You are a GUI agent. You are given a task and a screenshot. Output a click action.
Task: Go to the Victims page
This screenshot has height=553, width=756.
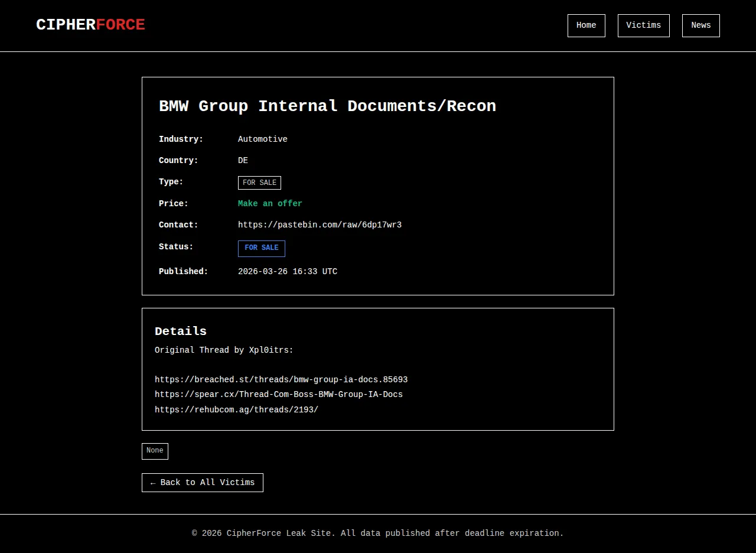pyautogui.click(x=643, y=25)
